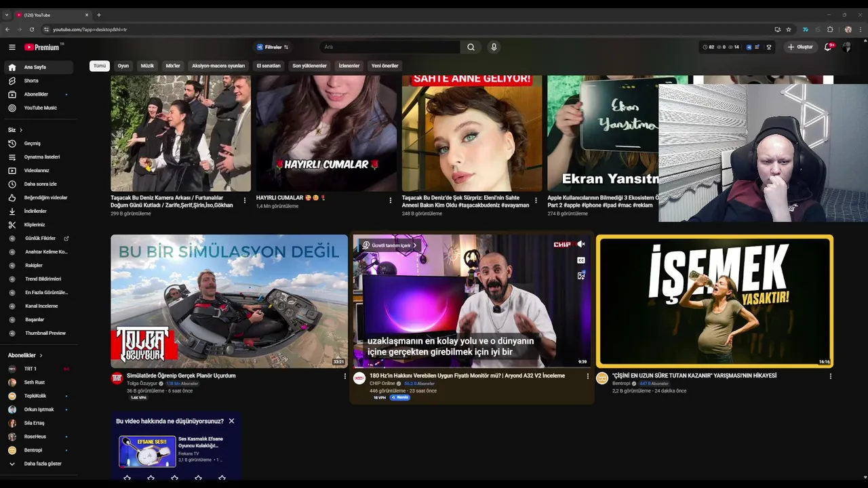
Task: Open the notifications bell
Action: (x=829, y=47)
